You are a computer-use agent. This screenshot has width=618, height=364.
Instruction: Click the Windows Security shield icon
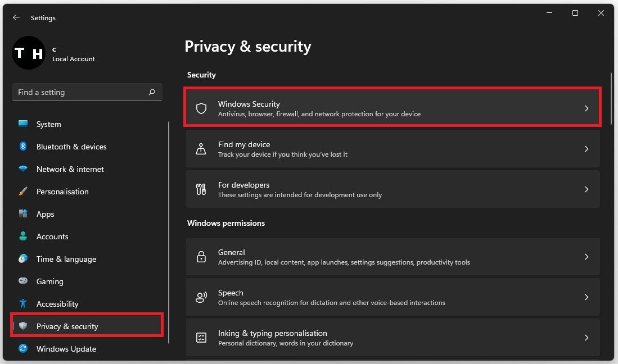(201, 108)
